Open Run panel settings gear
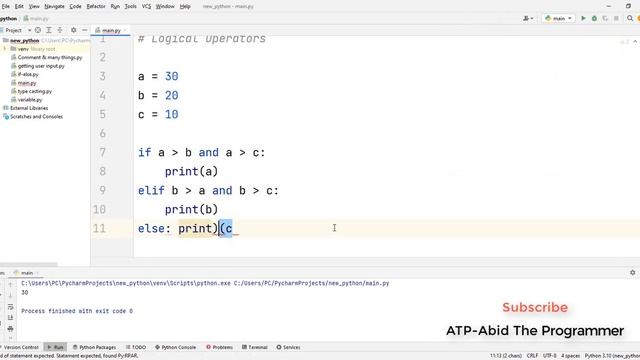Screen dimensions: 640x360 pyautogui.click(x=633, y=273)
